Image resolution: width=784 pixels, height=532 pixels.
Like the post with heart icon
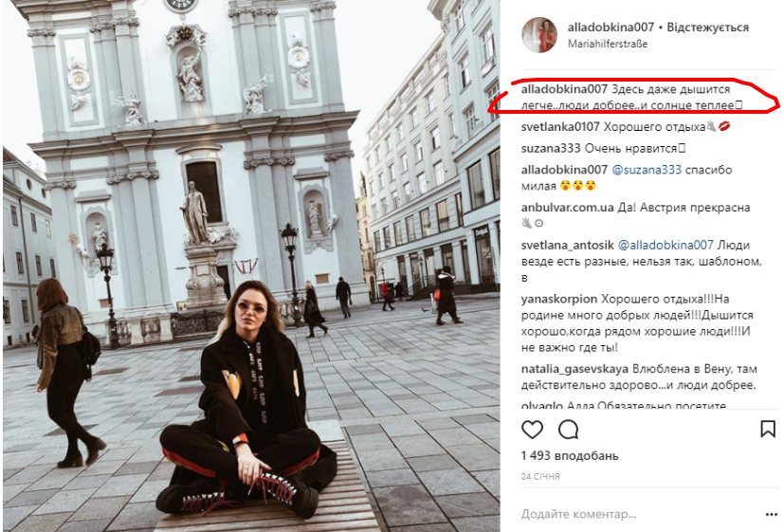532,430
